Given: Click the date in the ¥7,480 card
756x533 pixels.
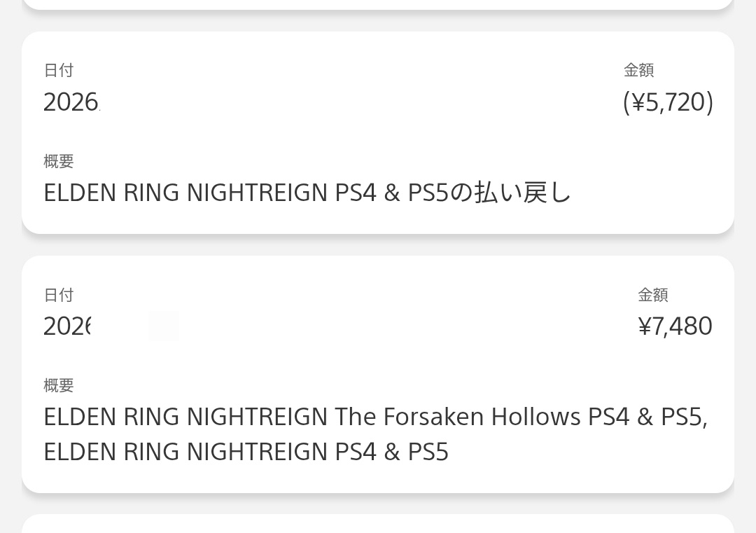Looking at the screenshot, I should [67, 326].
